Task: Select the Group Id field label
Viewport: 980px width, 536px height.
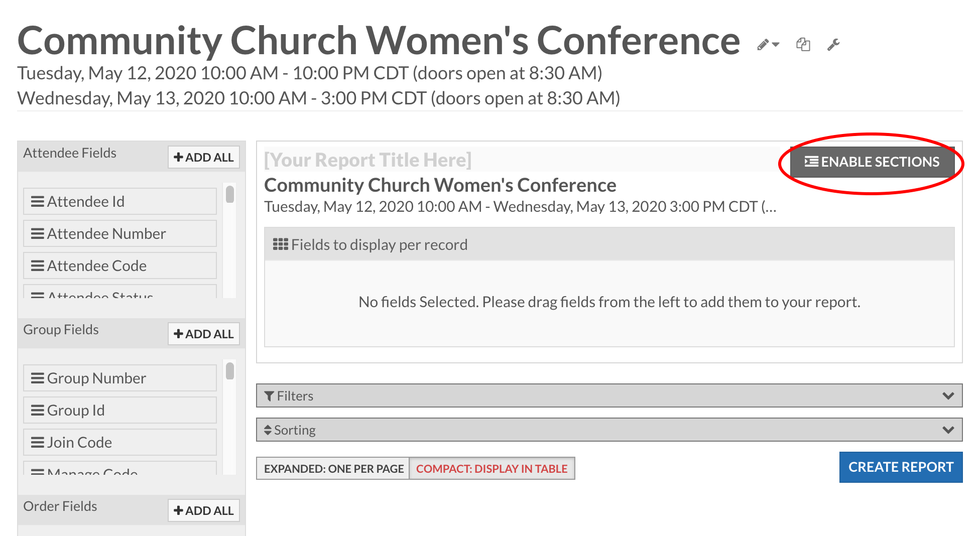Action: point(76,410)
